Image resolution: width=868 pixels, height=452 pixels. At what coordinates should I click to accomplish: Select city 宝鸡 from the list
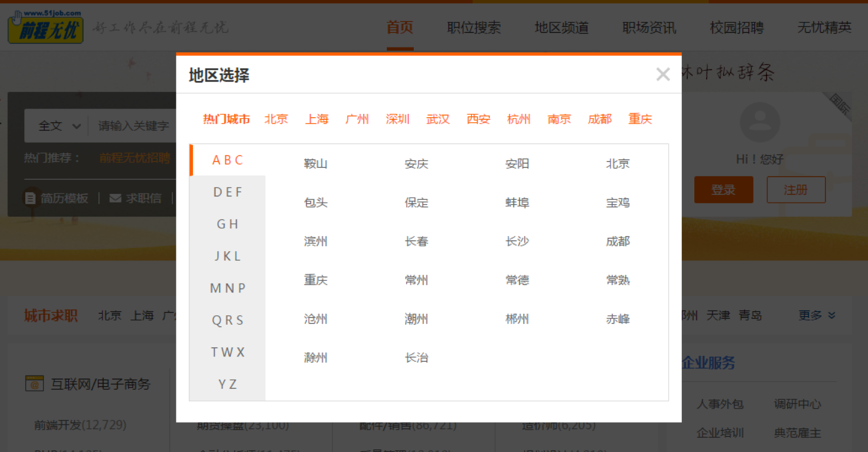pyautogui.click(x=618, y=203)
